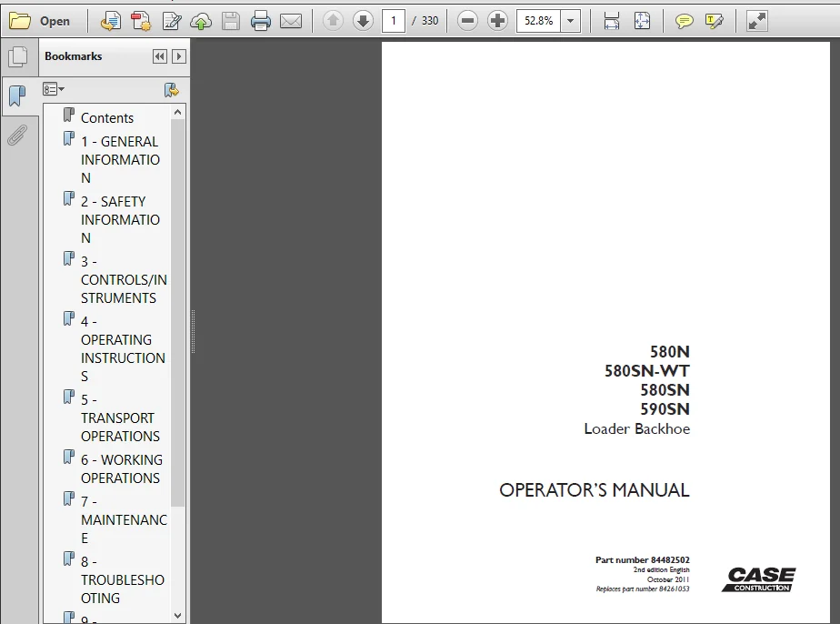Open bookmark 3 - CONTROLS/INSTRUMENTS

[x=124, y=280]
